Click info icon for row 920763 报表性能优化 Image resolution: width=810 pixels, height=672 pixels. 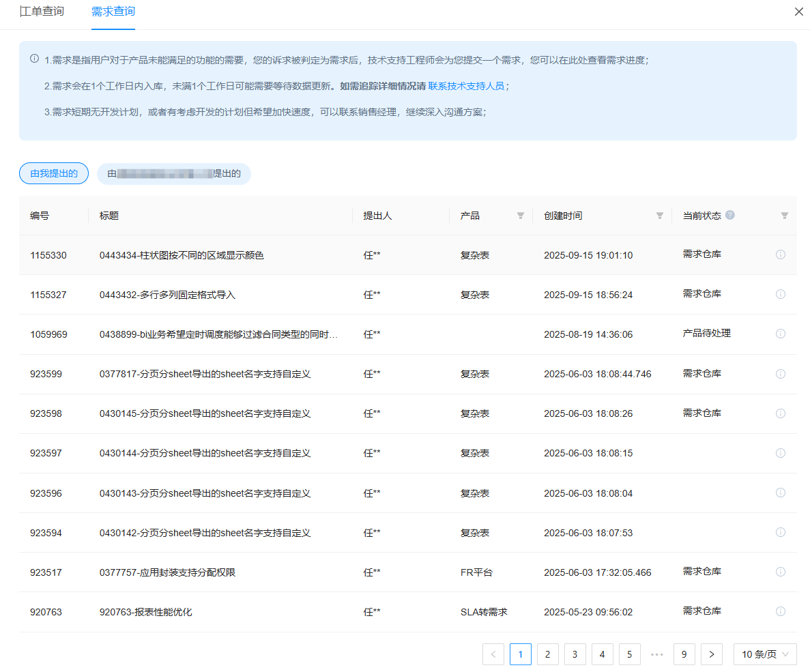tap(781, 611)
